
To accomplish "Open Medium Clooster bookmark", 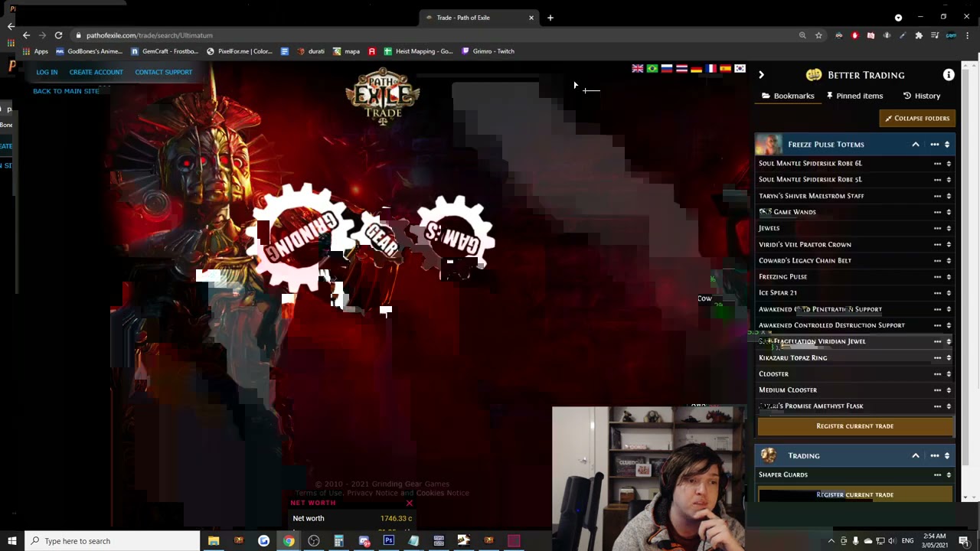I will click(x=788, y=390).
